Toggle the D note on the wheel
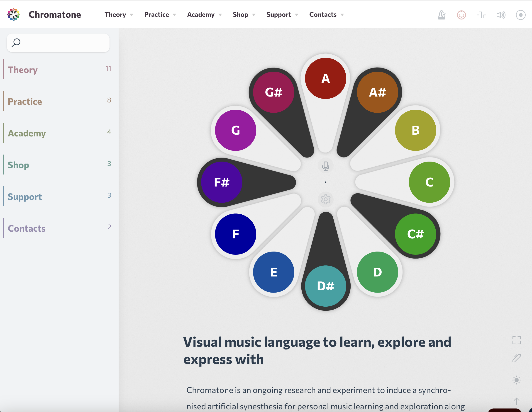 point(377,272)
